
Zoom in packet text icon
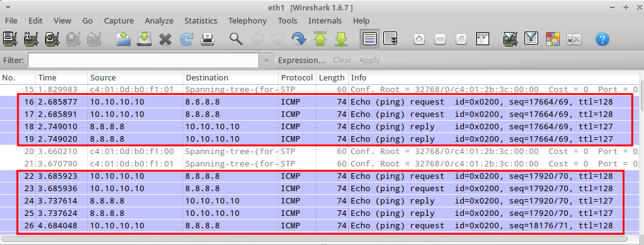419,40
